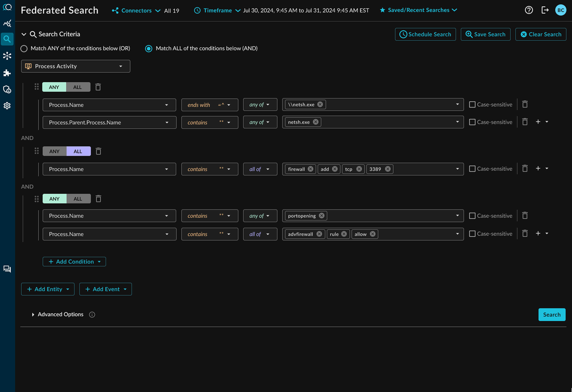Open the BC user avatar
The width and height of the screenshot is (572, 392).
click(x=561, y=10)
